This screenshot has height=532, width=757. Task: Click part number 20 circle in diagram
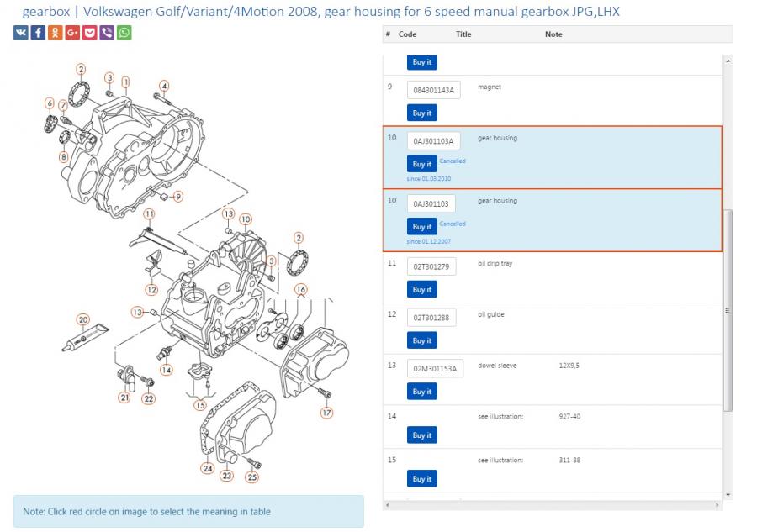point(82,319)
